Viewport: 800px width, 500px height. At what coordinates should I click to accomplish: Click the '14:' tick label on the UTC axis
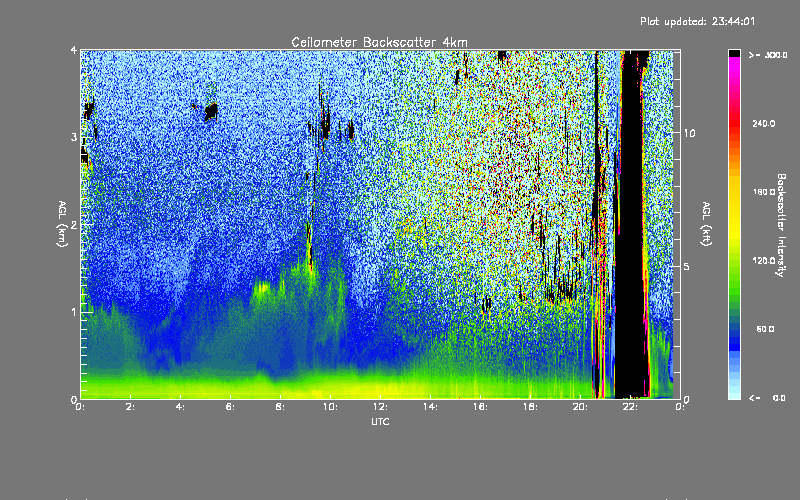coord(430,407)
